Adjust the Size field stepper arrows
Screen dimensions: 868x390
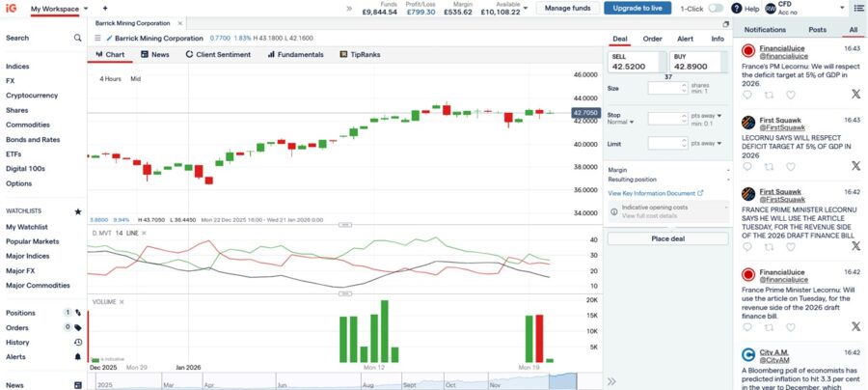[x=685, y=88]
